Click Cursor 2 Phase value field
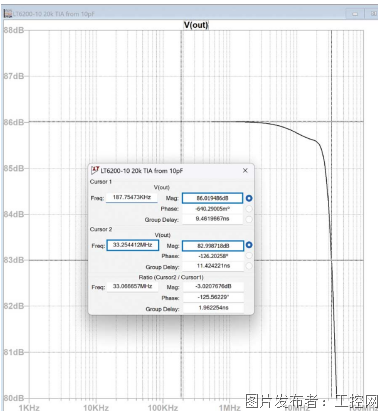Screen dimensions: 385x415 click(213, 256)
